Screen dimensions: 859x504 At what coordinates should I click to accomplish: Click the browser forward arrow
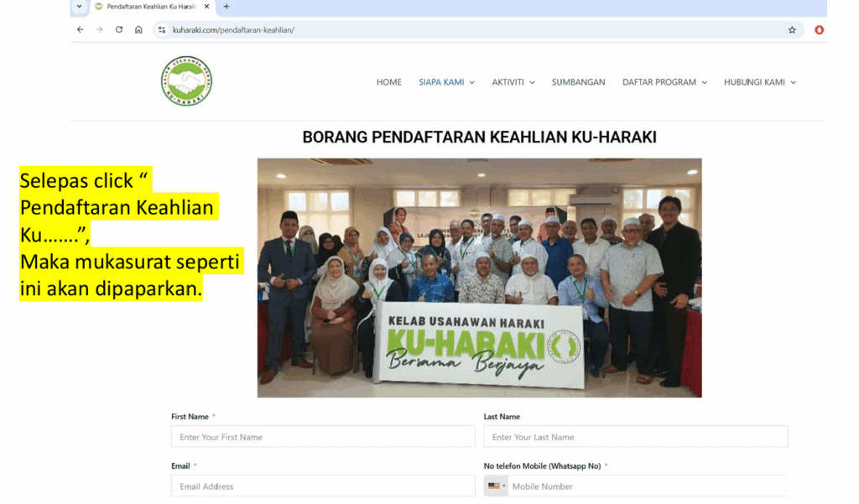[x=100, y=29]
